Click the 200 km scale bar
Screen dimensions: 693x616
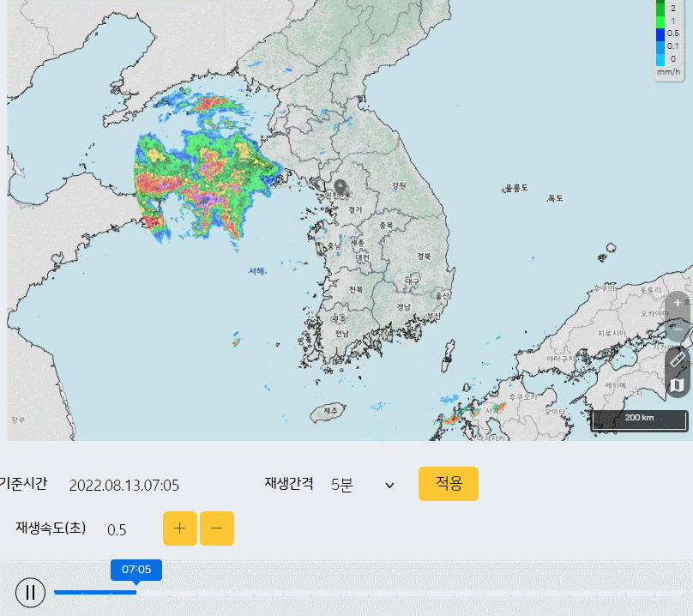point(639,420)
